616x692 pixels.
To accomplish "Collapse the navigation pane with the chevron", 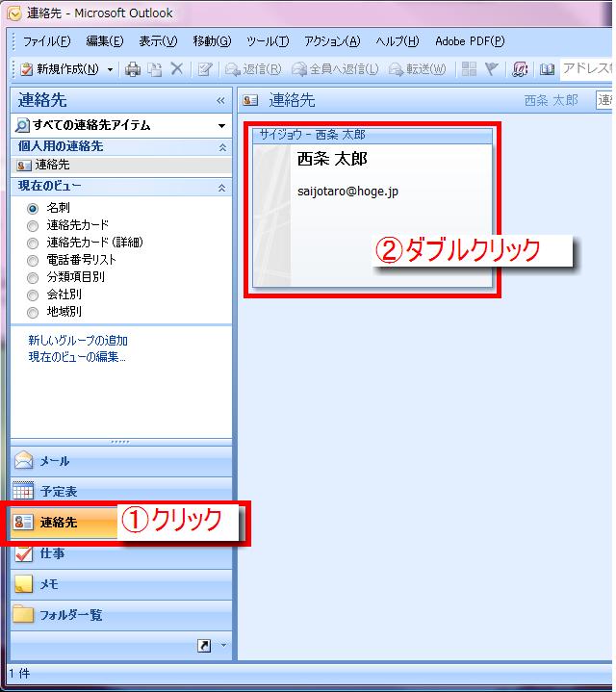I will 220,100.
